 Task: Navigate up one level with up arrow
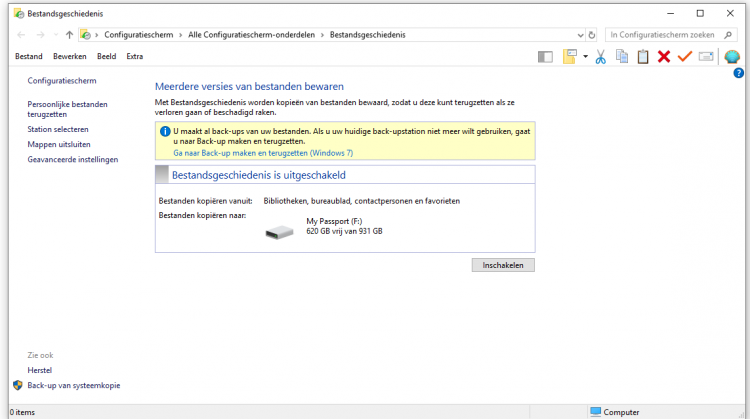click(69, 34)
